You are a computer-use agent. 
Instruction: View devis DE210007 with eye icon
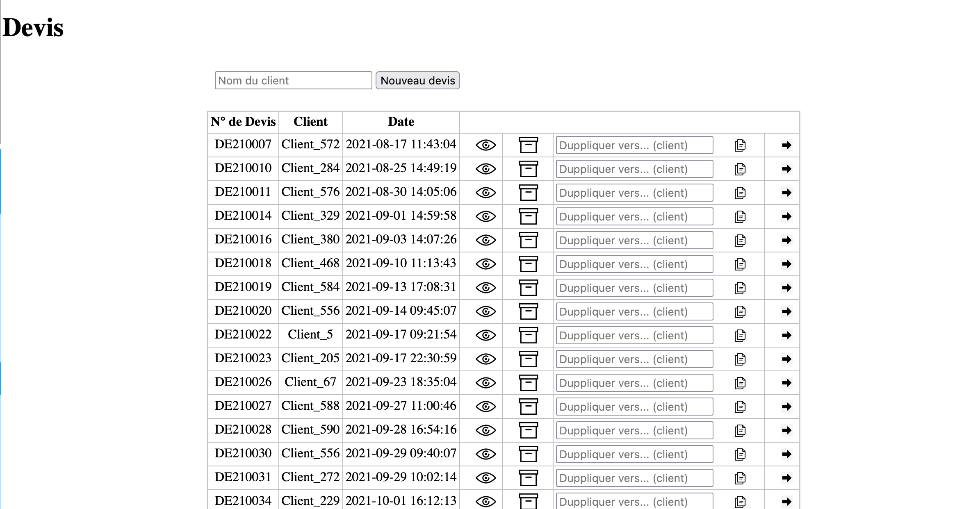(x=485, y=145)
